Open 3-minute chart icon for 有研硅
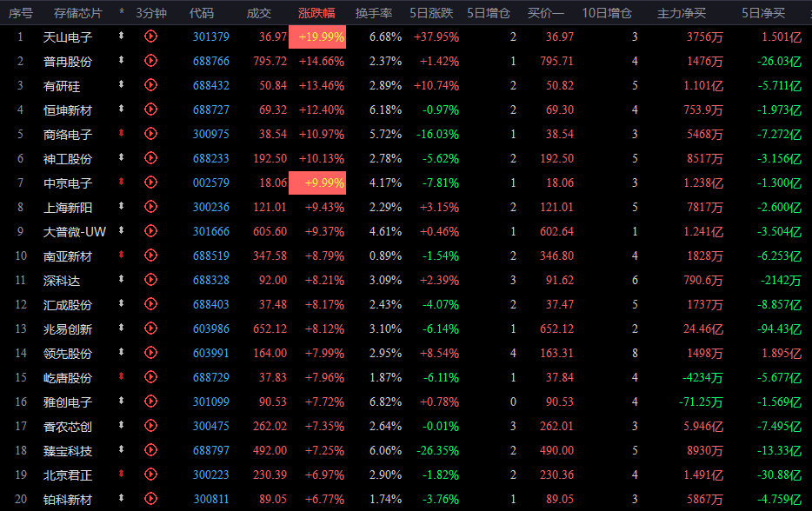The width and height of the screenshot is (812, 511). (x=150, y=85)
